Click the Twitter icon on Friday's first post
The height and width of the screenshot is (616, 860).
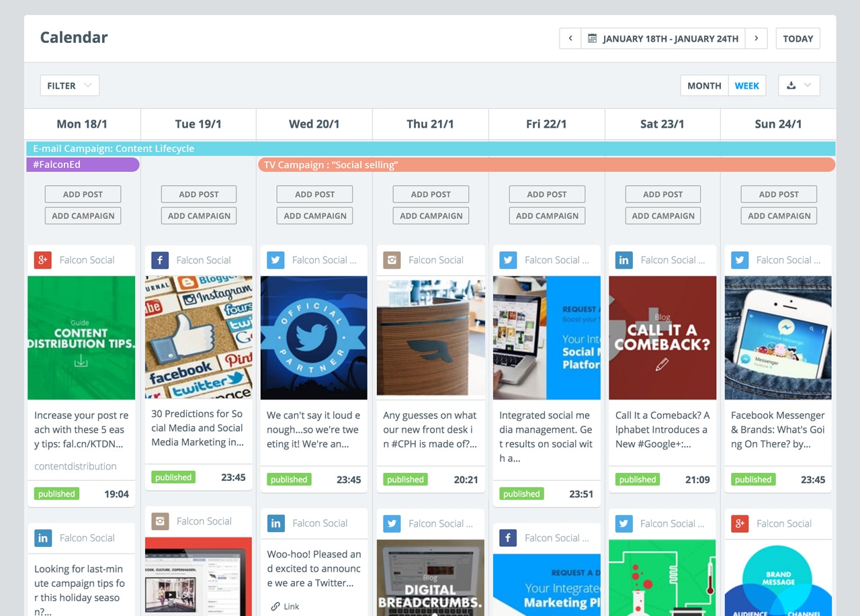tap(508, 260)
